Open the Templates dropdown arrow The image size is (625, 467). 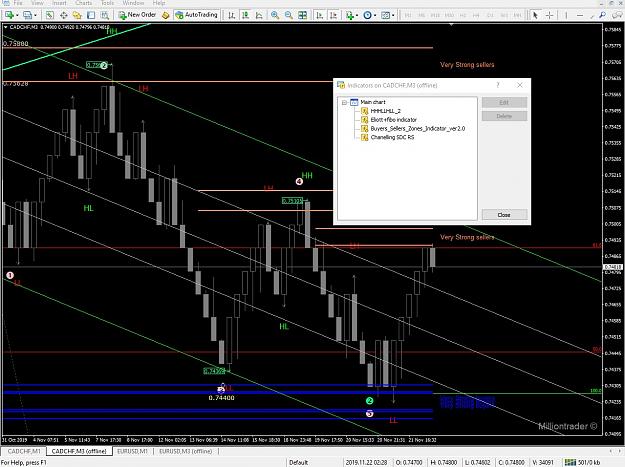click(x=393, y=15)
